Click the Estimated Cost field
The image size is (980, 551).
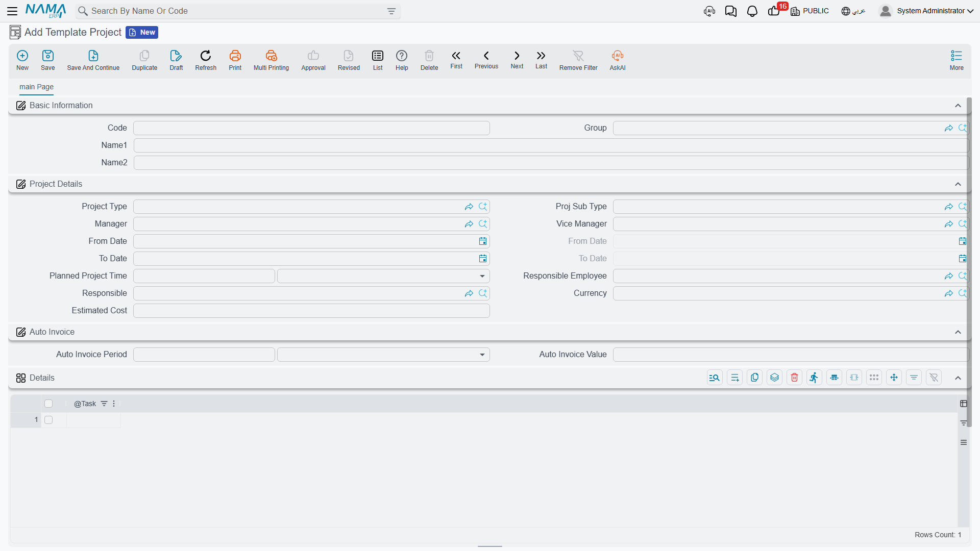pos(311,311)
